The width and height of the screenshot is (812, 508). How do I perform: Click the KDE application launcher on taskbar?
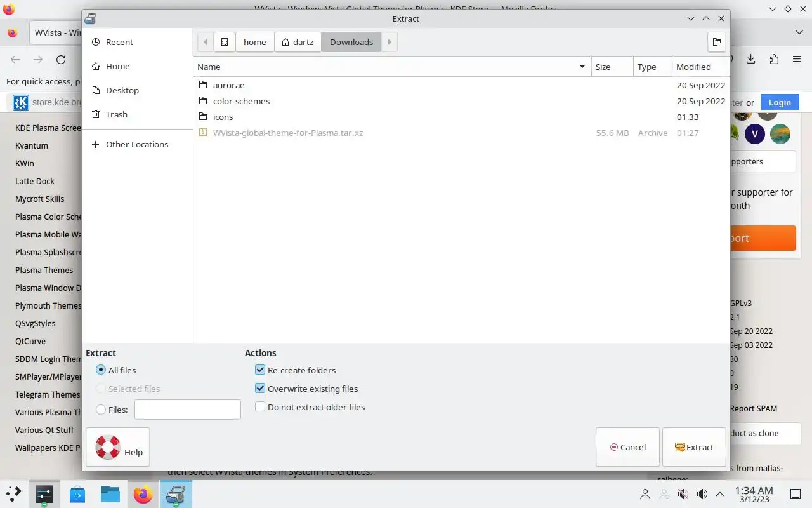click(14, 493)
